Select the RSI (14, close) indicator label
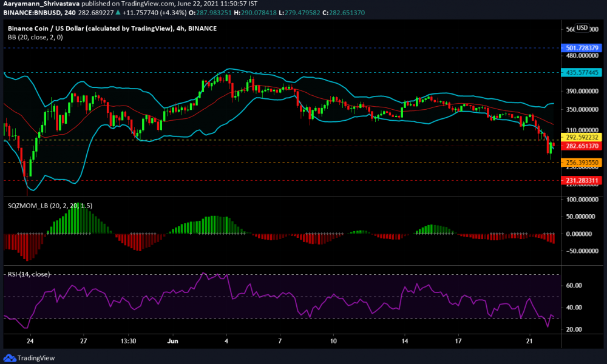This screenshot has width=607, height=364. (29, 274)
